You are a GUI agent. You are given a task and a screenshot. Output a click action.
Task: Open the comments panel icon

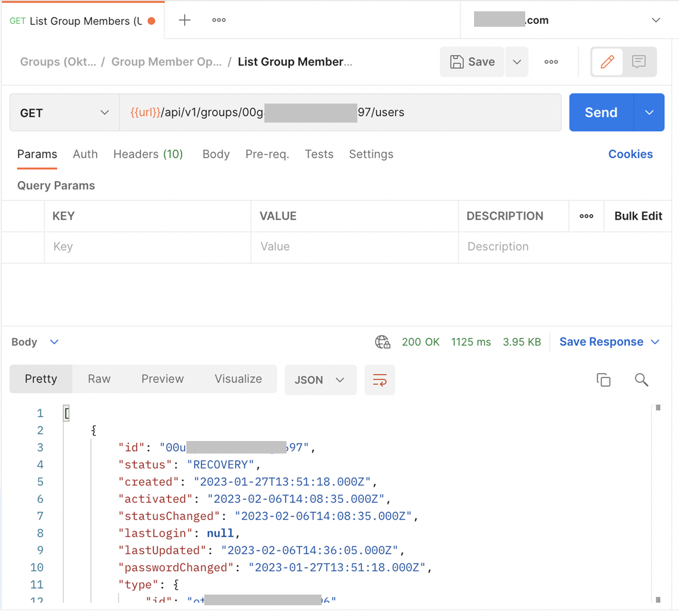click(639, 62)
